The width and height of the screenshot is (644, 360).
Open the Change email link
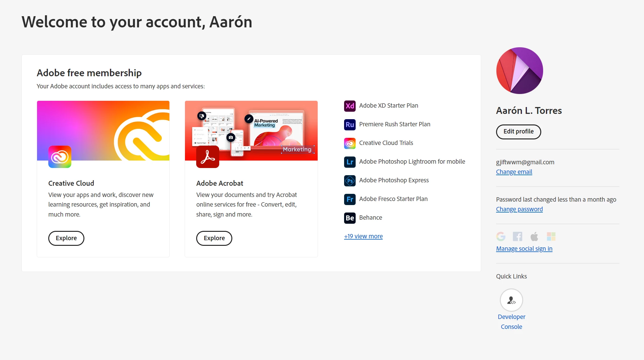tap(514, 172)
